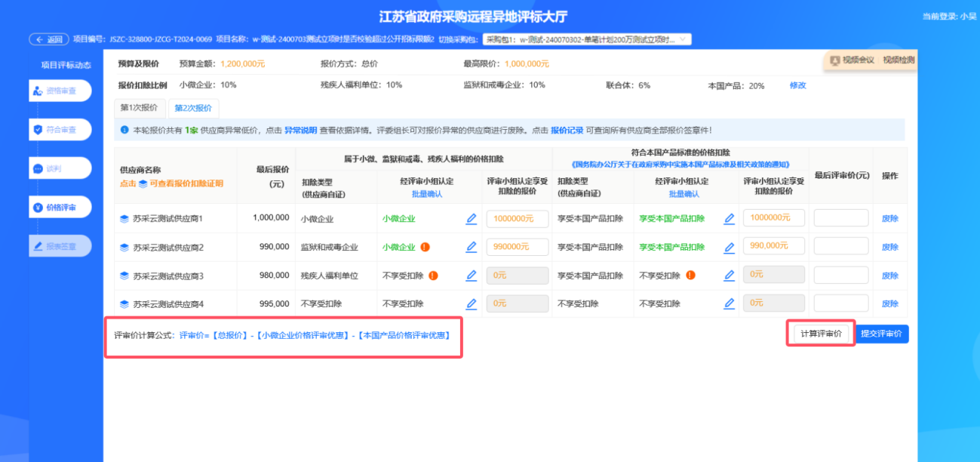
Task: Click the orange warning icon beside 供应商2 小微企业
Action: pos(425,247)
